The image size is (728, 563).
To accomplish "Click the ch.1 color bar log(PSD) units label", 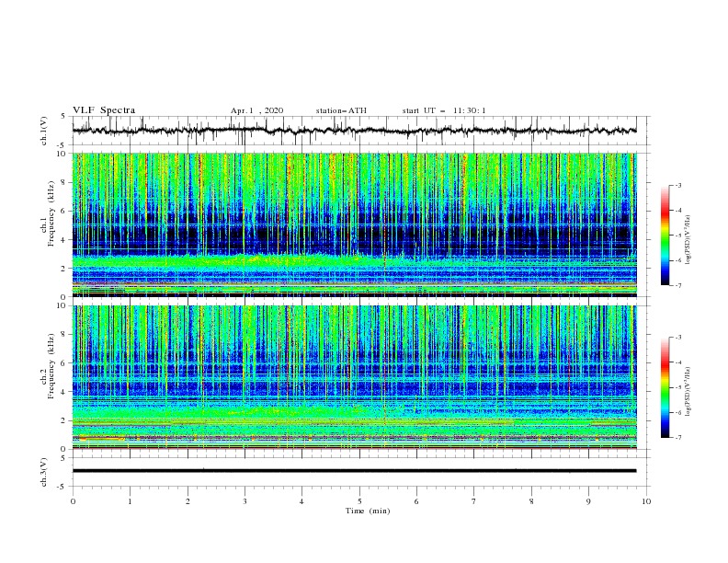I will coord(689,239).
